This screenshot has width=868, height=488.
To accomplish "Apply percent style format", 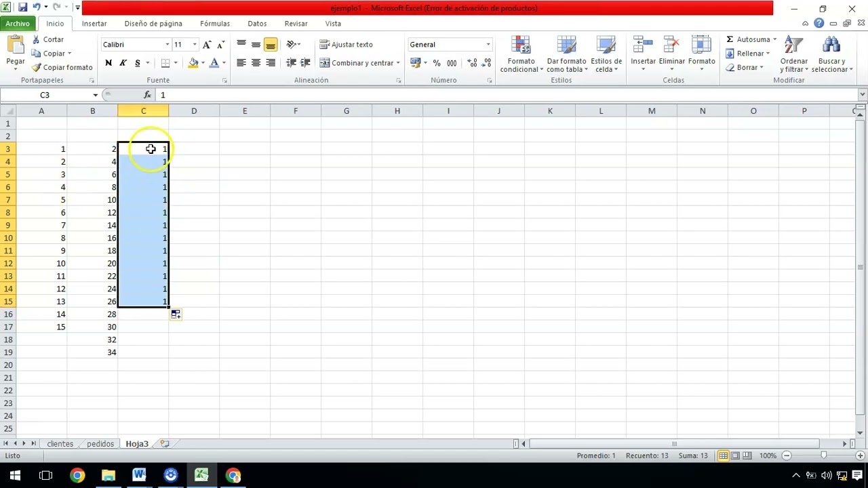I will 437,63.
